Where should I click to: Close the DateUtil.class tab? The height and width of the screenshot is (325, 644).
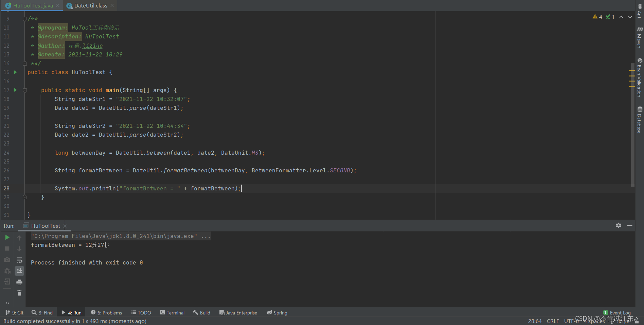[x=112, y=5]
